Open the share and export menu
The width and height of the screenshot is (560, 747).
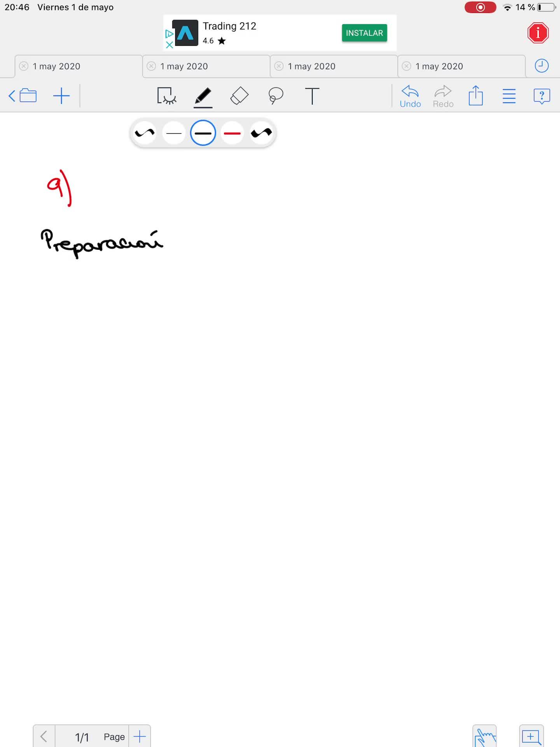pyautogui.click(x=476, y=95)
